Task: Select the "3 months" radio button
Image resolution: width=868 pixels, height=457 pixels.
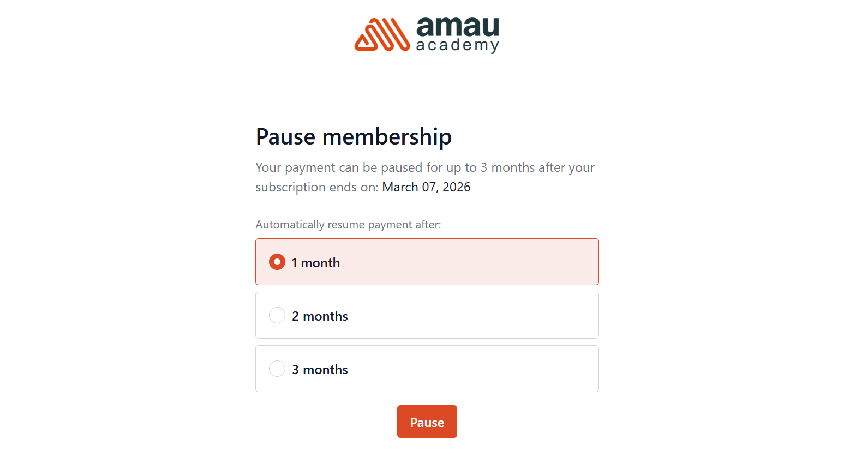Action: tap(277, 369)
